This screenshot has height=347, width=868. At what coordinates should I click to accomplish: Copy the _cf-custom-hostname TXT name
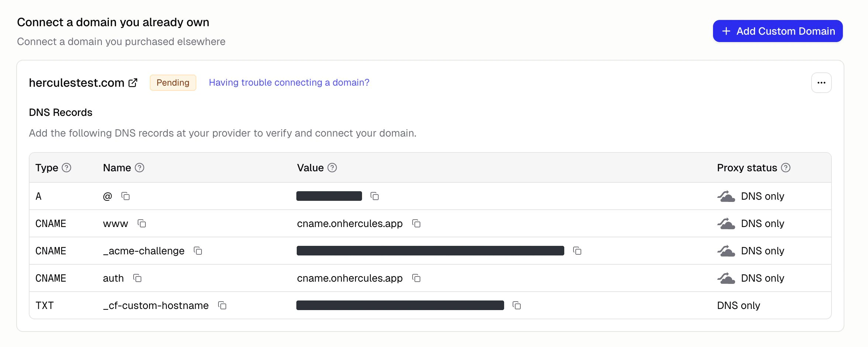click(x=221, y=306)
